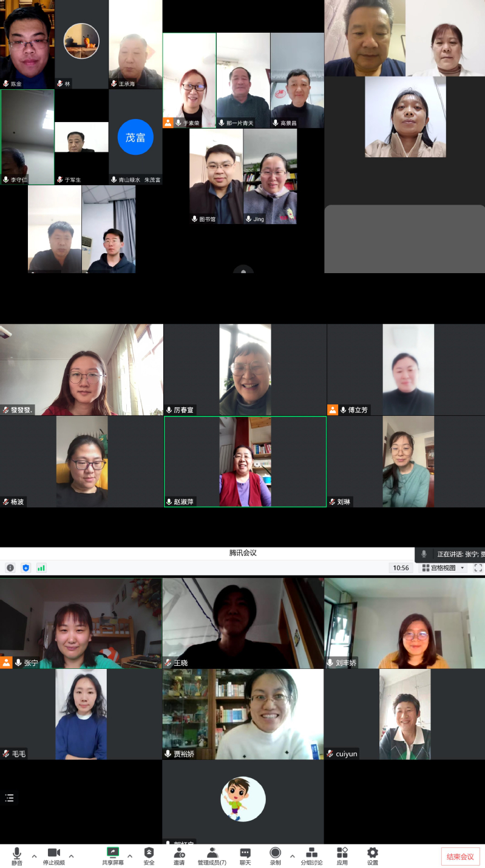Open 管理成员(7) participant list

(212, 855)
